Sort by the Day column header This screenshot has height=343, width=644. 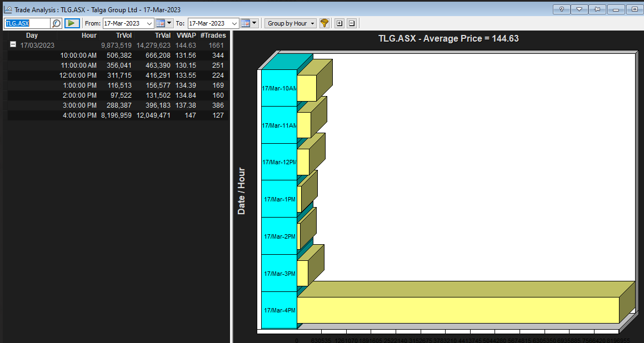pos(32,36)
